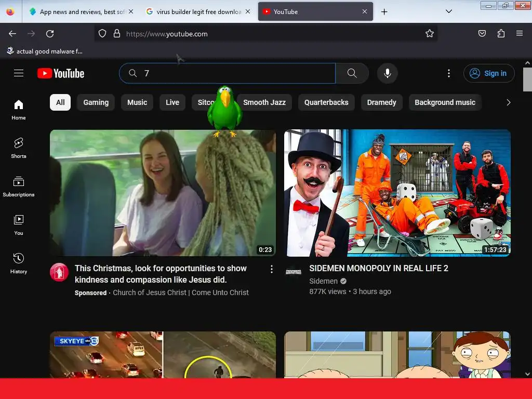Select the Dramedy filter chip
This screenshot has height=399, width=532.
[x=381, y=102]
